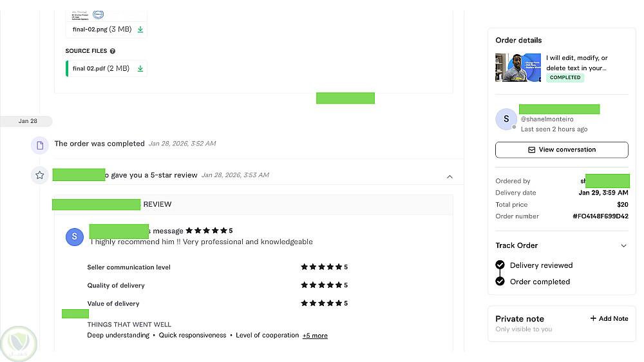
Task: Collapse the Track Order section
Action: [x=623, y=245]
